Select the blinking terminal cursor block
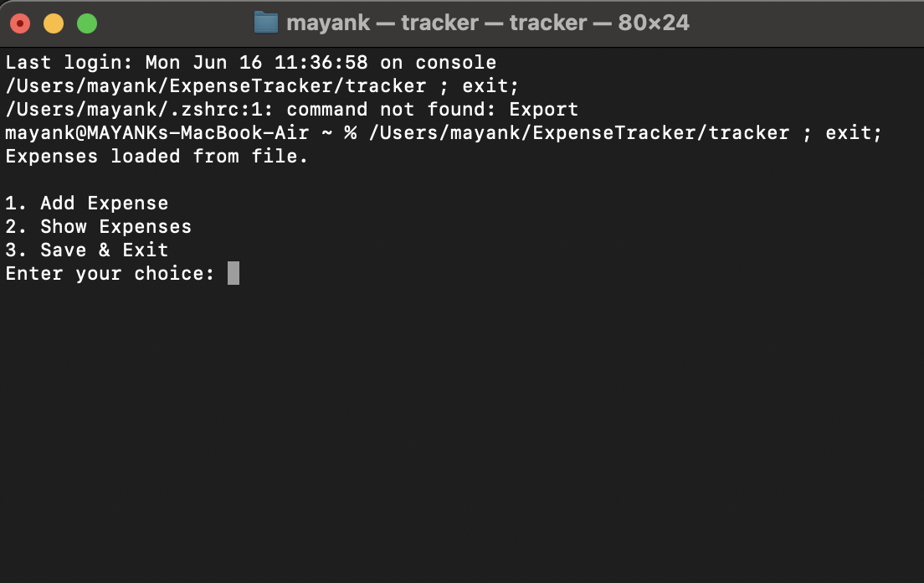This screenshot has width=924, height=583. pyautogui.click(x=235, y=273)
